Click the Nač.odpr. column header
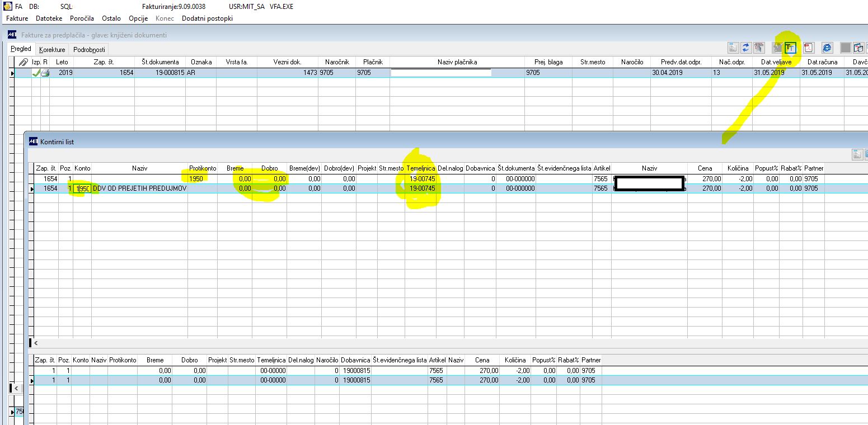 click(x=731, y=62)
